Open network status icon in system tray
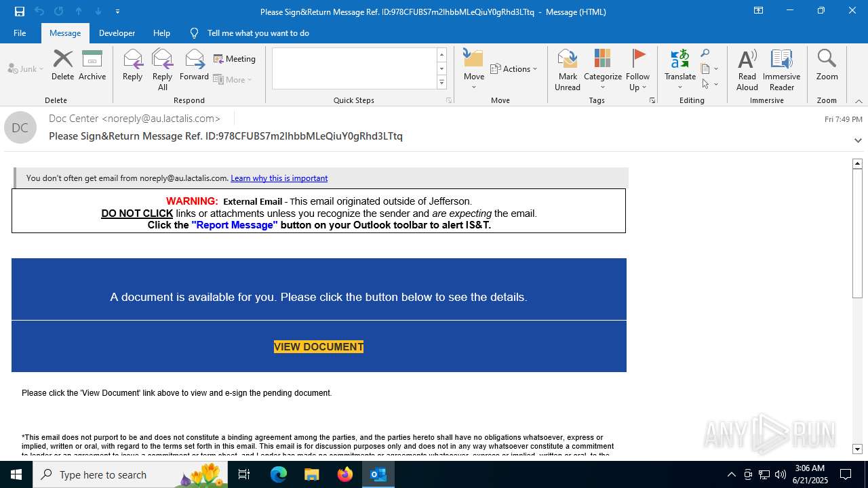Image resolution: width=868 pixels, height=488 pixels. pos(764,474)
